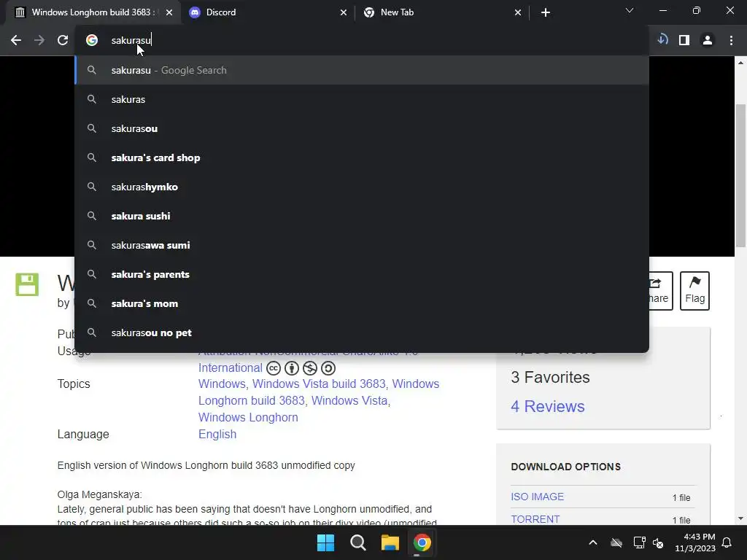Open the 'Windows Vista build 3683' topic link
Screen dimensions: 747x560
click(320, 384)
